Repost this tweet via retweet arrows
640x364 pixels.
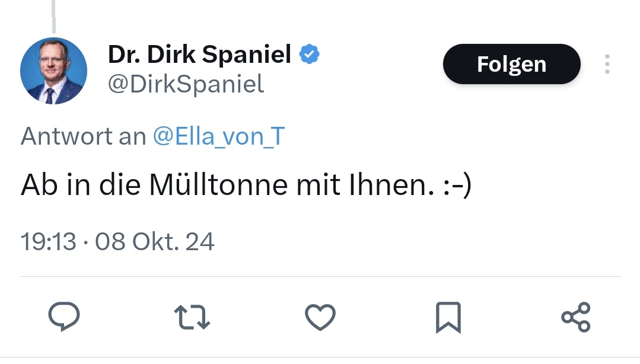192,317
